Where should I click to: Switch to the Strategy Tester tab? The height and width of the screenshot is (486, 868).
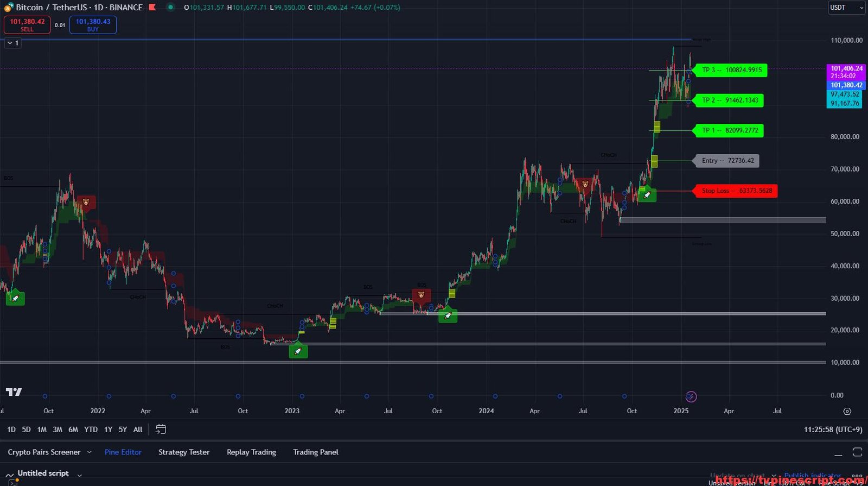[183, 452]
